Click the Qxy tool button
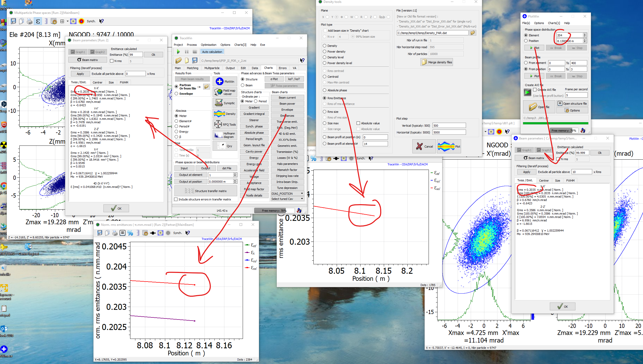This screenshot has width=643, height=364. pos(225,146)
